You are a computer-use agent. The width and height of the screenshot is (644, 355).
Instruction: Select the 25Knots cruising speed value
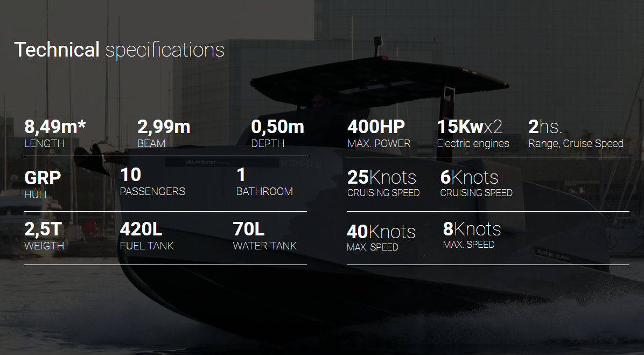click(382, 178)
